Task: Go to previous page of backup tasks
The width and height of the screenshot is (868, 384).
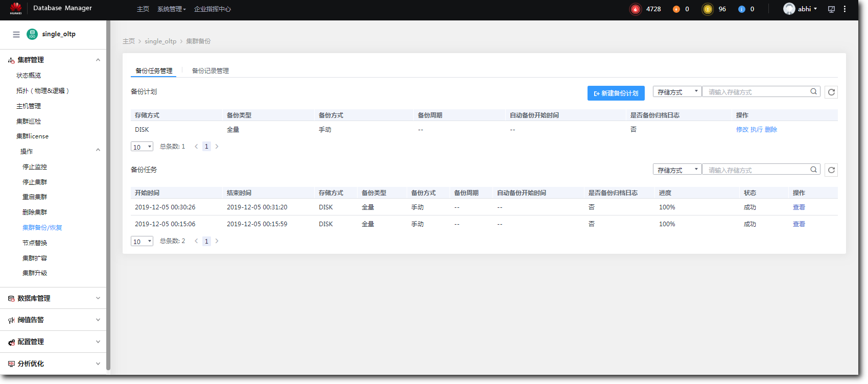Action: coord(196,241)
